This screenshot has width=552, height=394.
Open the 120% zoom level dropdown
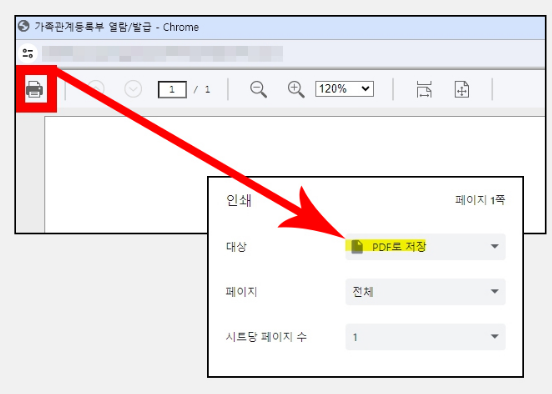344,89
